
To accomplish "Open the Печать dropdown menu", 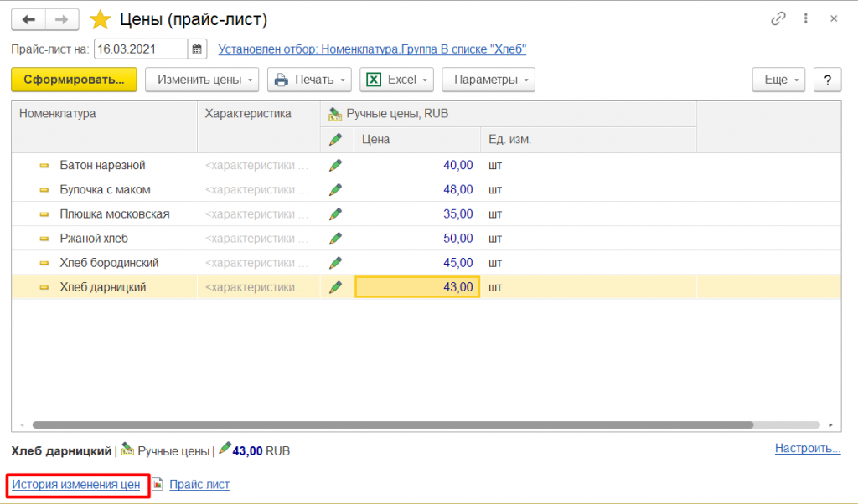I will [x=309, y=80].
